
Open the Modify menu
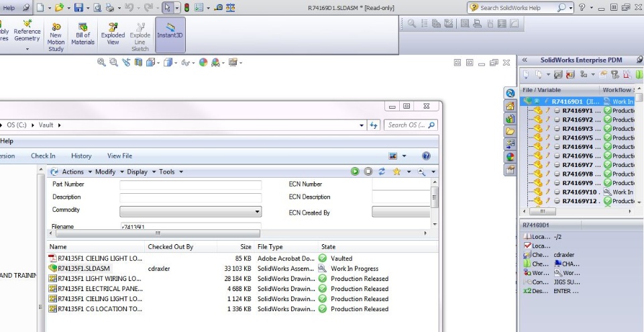pyautogui.click(x=109, y=172)
